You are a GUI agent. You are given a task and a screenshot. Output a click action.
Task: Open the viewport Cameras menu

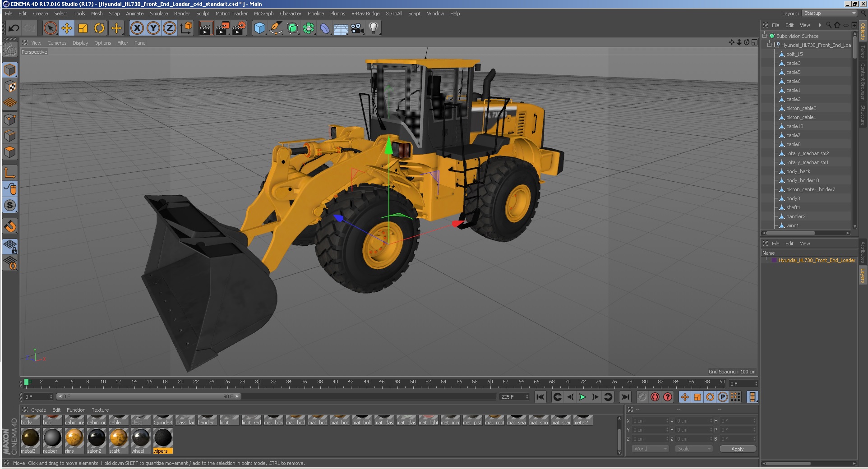click(x=57, y=43)
